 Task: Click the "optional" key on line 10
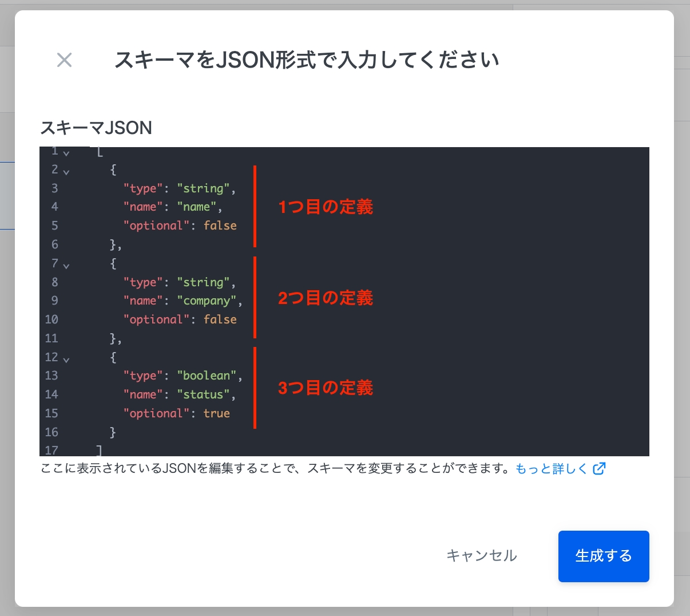pyautogui.click(x=156, y=319)
